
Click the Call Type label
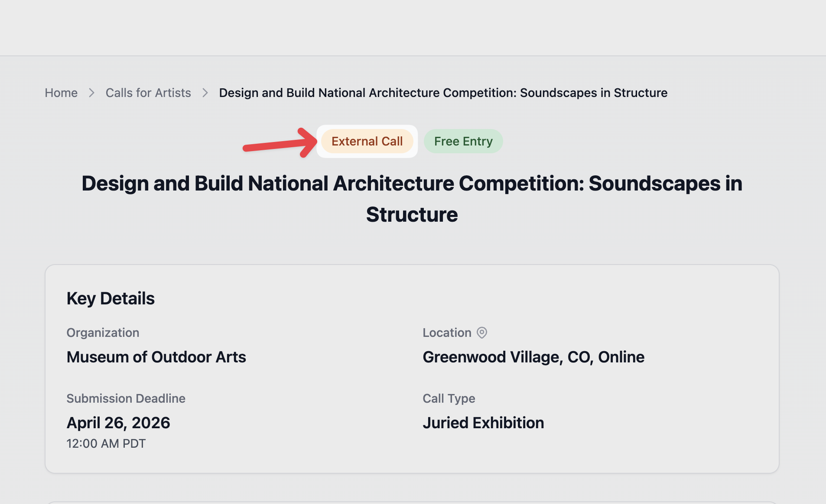pyautogui.click(x=449, y=398)
